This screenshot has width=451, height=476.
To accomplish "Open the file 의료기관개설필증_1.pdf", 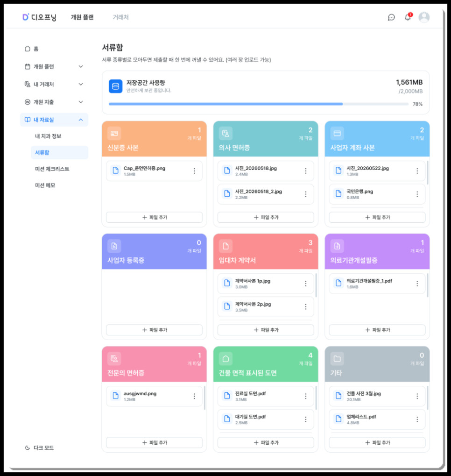I will pyautogui.click(x=377, y=284).
